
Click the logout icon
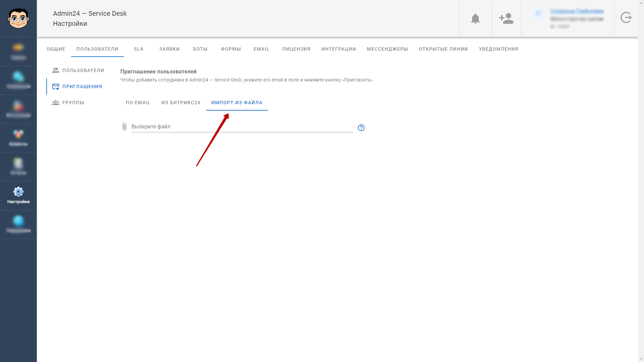pyautogui.click(x=626, y=17)
